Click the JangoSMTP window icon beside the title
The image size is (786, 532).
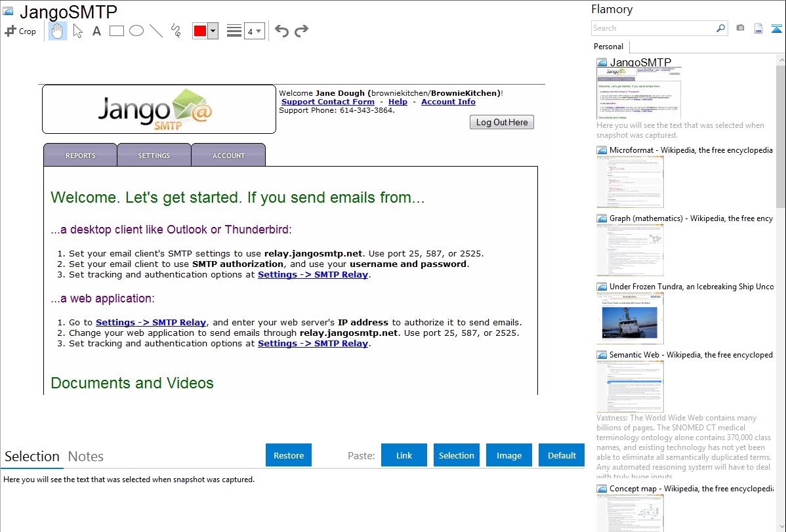[x=8, y=11]
